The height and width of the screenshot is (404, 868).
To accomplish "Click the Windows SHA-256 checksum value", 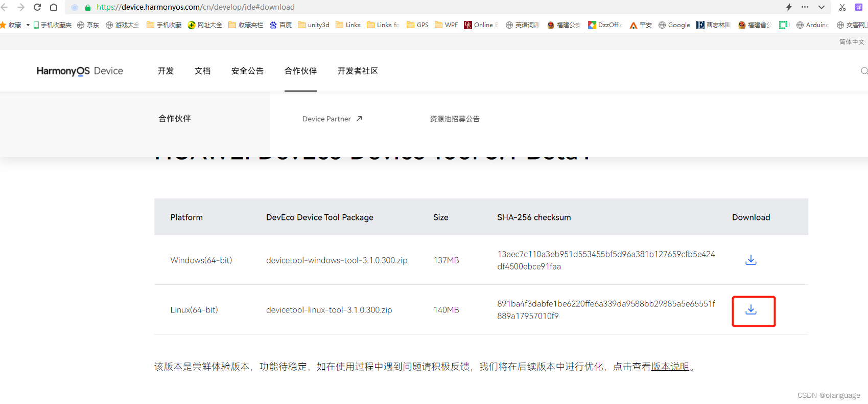I will [606, 260].
